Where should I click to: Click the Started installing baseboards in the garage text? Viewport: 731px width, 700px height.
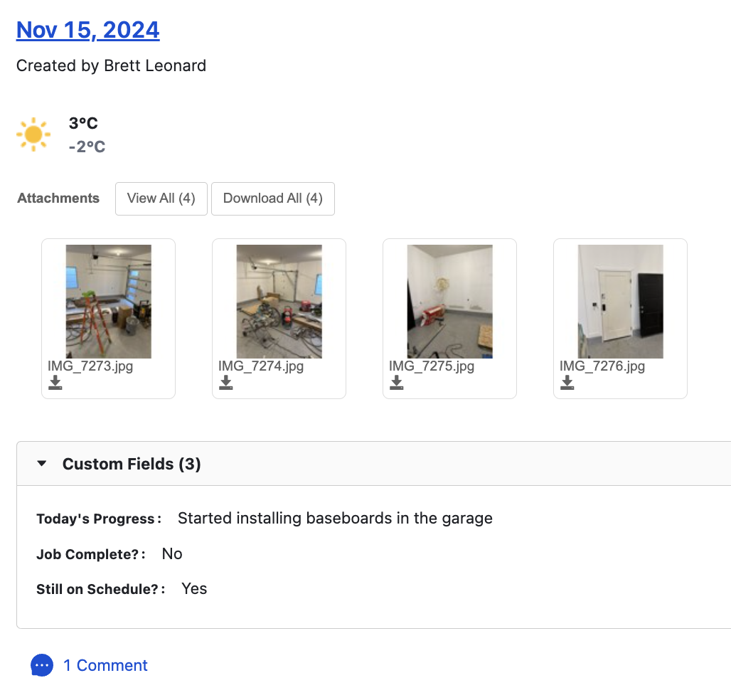pyautogui.click(x=335, y=518)
